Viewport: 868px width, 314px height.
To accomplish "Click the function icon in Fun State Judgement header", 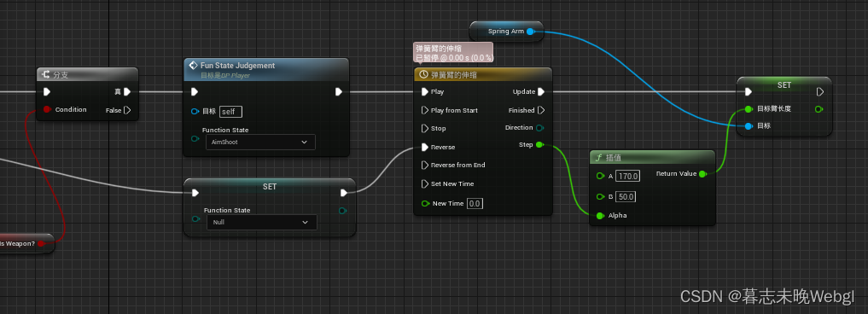I will click(194, 66).
